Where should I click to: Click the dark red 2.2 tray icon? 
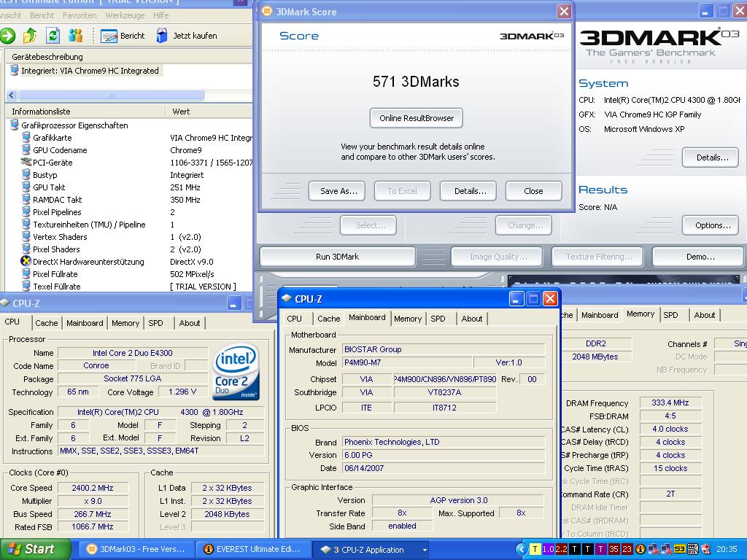pyautogui.click(x=561, y=550)
